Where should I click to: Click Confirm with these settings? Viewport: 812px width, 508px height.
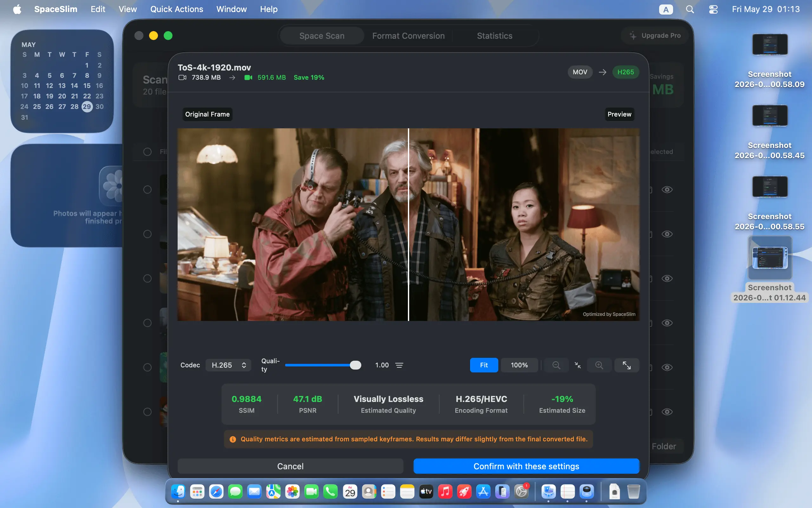point(526,466)
